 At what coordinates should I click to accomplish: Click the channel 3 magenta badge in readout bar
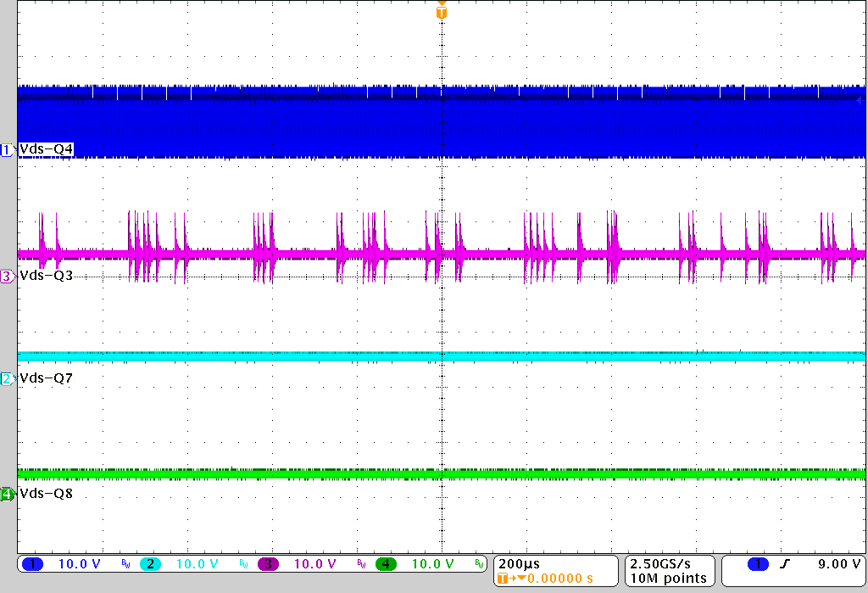point(268,564)
